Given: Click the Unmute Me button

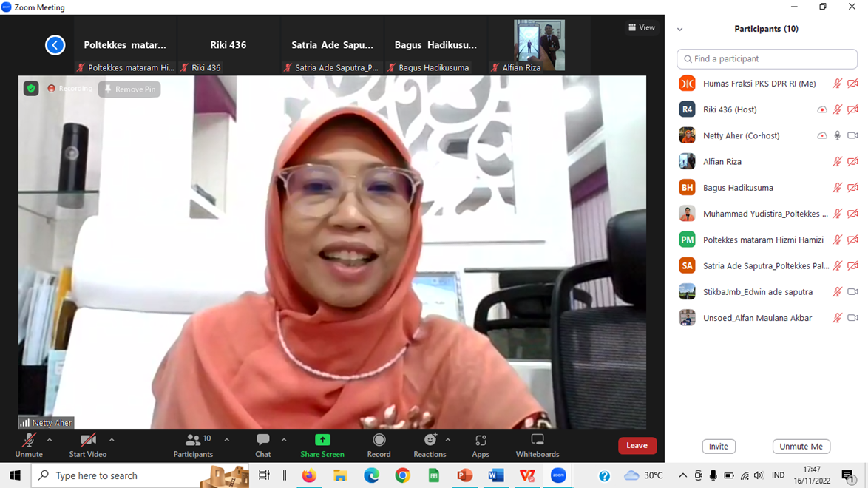Looking at the screenshot, I should (x=801, y=447).
